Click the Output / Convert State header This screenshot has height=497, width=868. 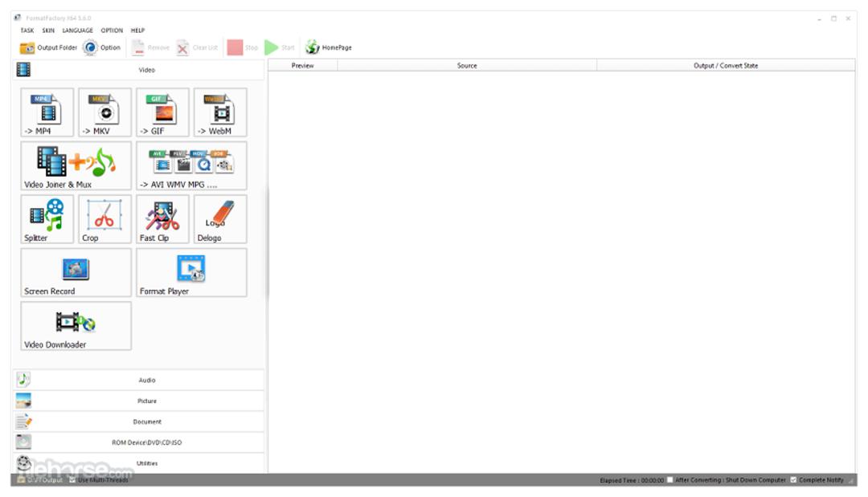tap(726, 65)
